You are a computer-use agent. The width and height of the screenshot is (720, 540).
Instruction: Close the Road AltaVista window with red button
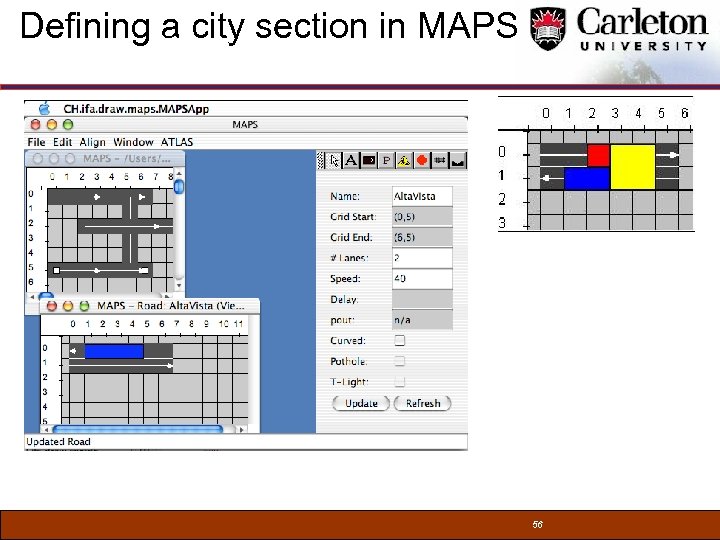51,306
